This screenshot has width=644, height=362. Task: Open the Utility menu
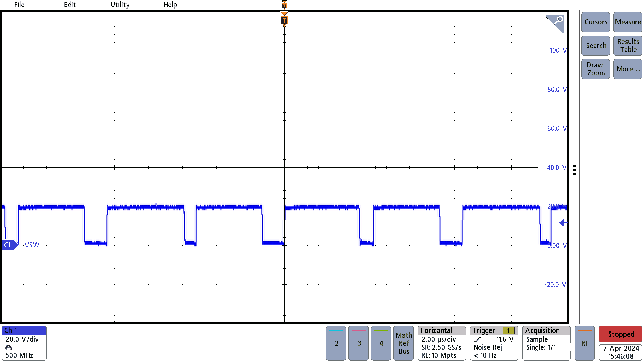pos(120,5)
